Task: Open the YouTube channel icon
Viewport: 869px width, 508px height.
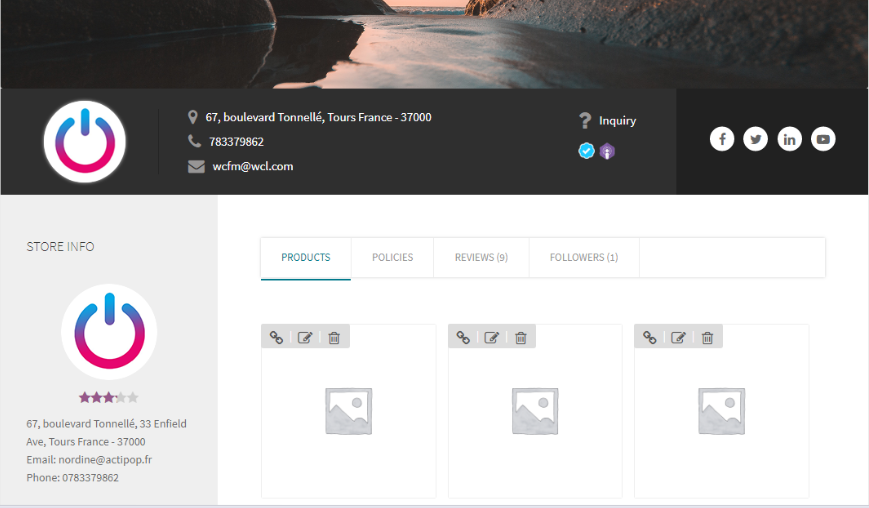Action: pos(823,140)
